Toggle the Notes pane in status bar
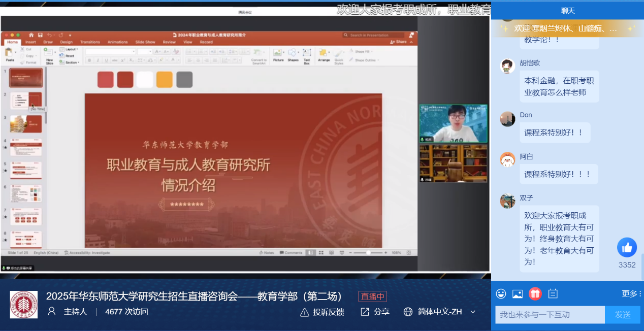This screenshot has width=644, height=331. coord(267,252)
